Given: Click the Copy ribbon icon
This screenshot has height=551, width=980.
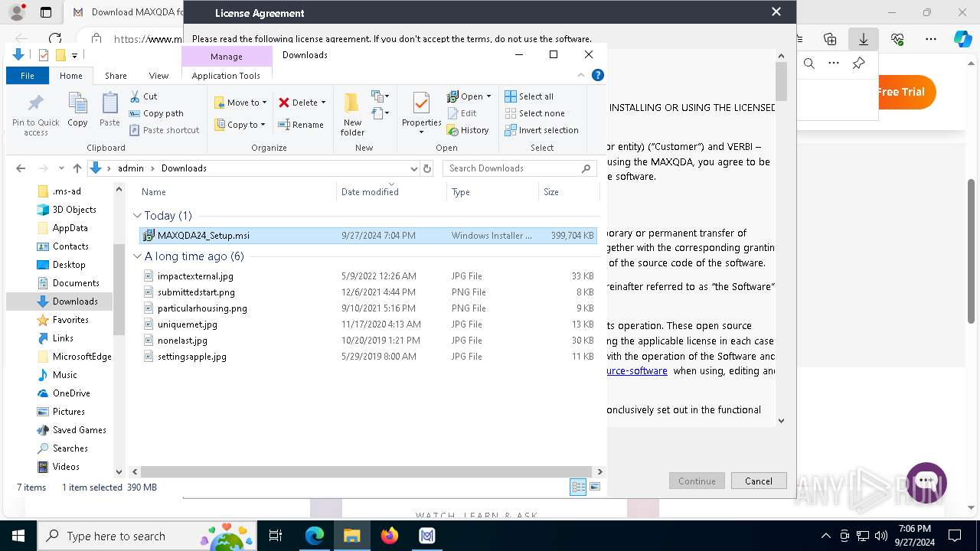Looking at the screenshot, I should (77, 109).
